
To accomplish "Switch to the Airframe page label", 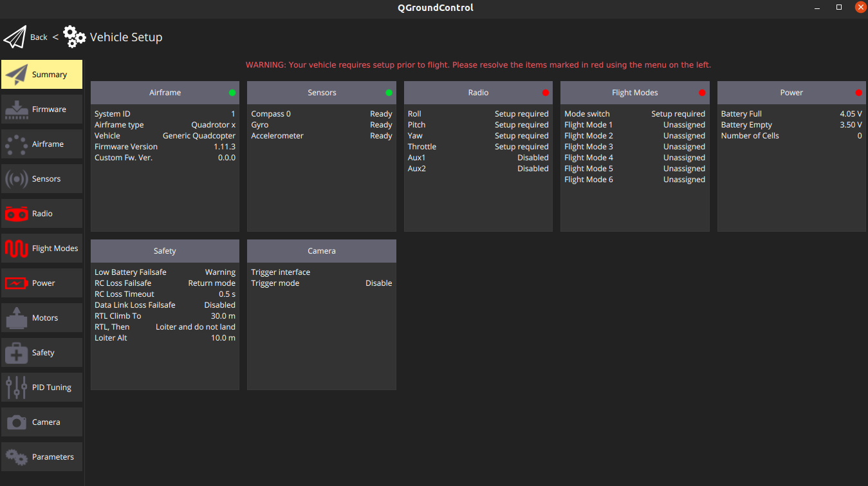I will (48, 144).
